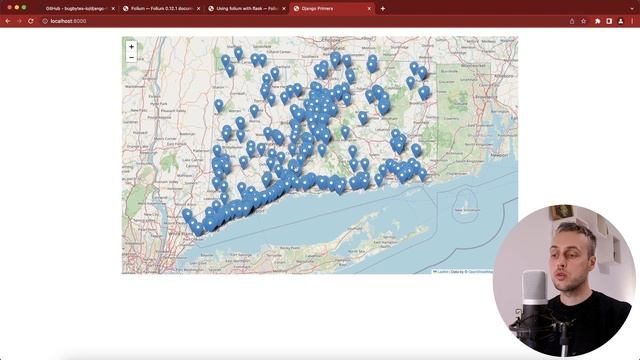Close the Using folium with flask tab
The image size is (640, 360).
pyautogui.click(x=284, y=9)
